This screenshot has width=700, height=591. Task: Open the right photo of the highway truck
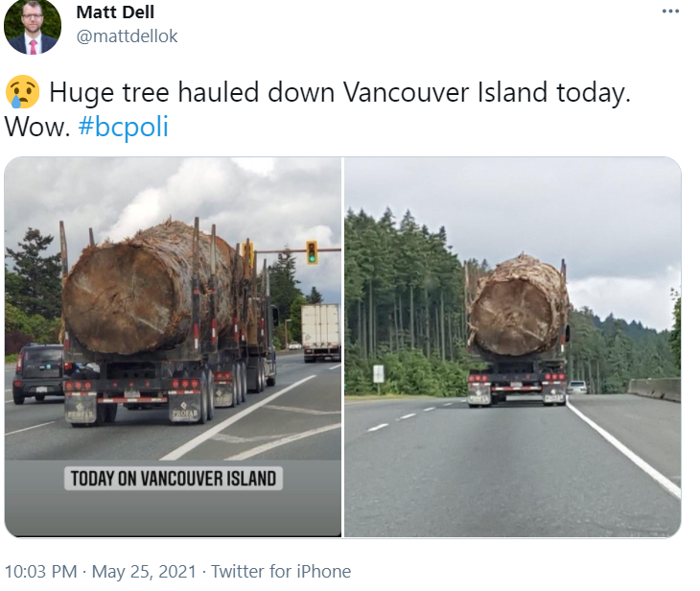coord(512,346)
